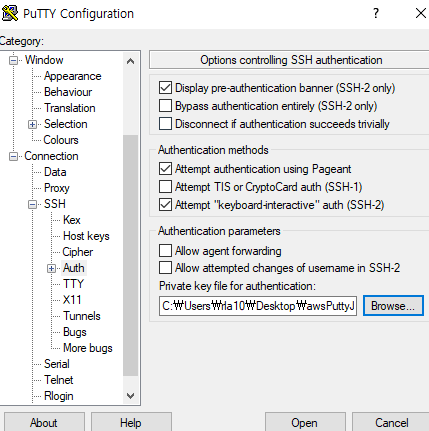Select the Connection category
The image size is (429, 431).
coord(51,156)
